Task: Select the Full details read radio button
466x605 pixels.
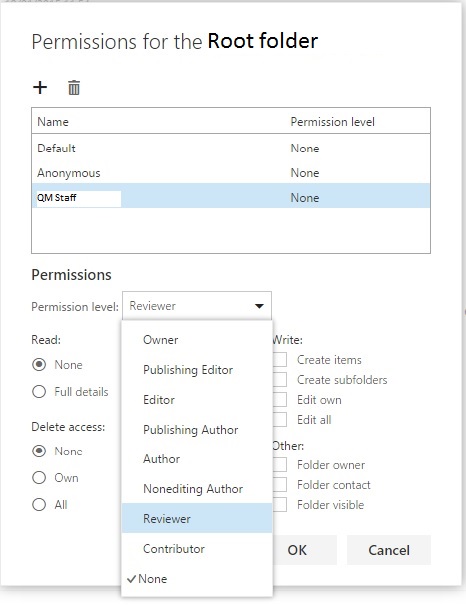Action: 39,392
